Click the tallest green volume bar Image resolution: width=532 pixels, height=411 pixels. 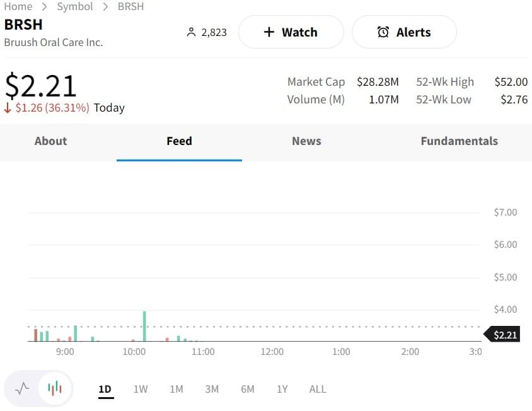[144, 326]
